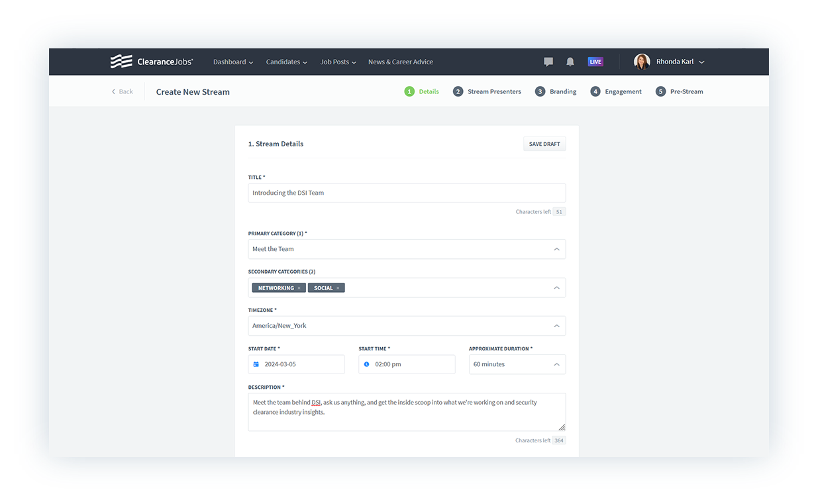
Task: Click the calendar icon in Start Date
Action: (x=256, y=364)
